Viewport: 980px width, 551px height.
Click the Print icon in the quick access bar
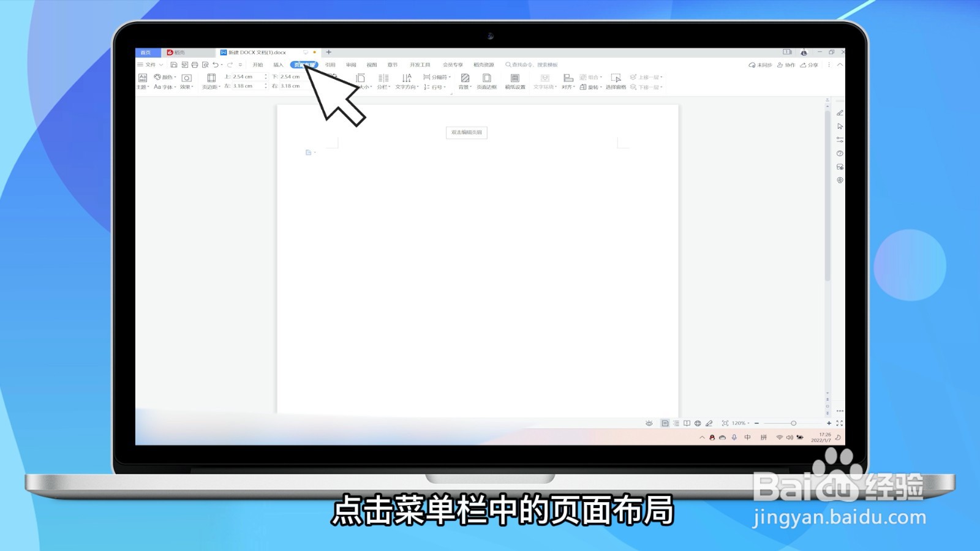[x=195, y=65]
